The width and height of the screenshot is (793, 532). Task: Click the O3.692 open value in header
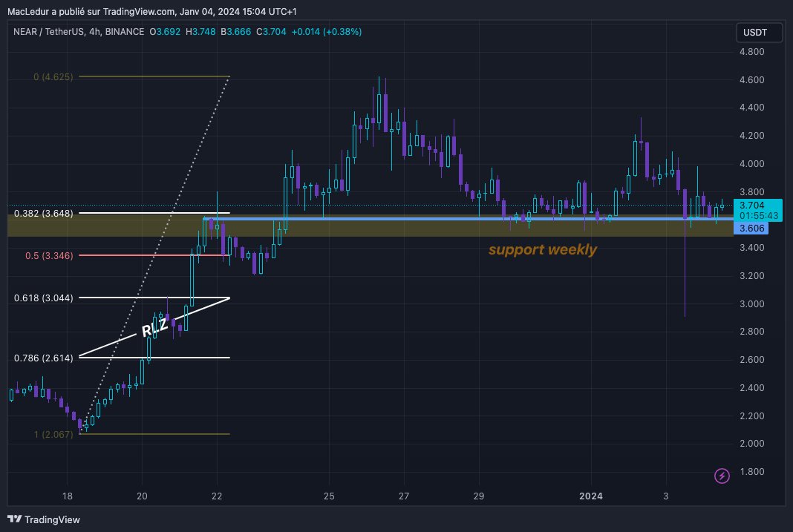click(165, 32)
